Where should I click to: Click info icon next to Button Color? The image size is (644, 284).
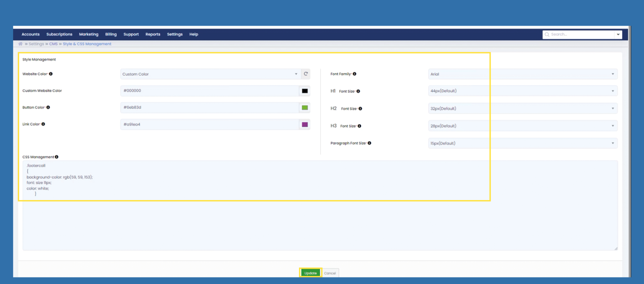[48, 107]
